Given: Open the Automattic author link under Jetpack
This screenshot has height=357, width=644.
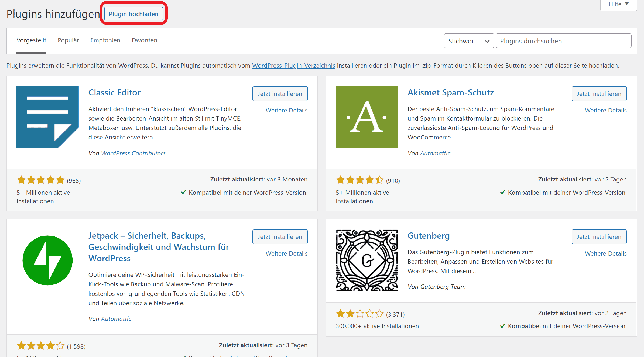Looking at the screenshot, I should [116, 319].
